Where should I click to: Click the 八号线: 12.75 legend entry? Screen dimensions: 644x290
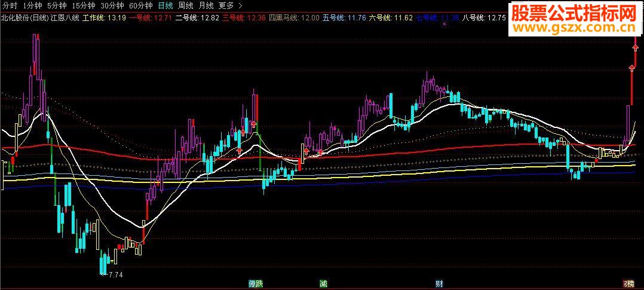(483, 18)
